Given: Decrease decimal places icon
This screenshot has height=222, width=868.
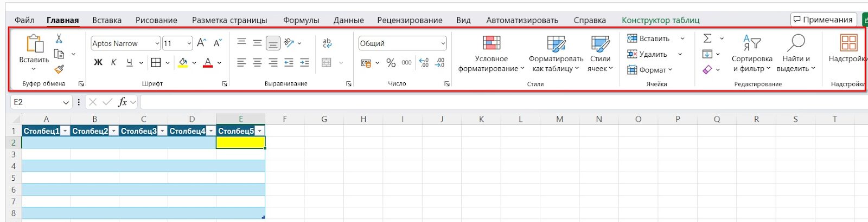Looking at the screenshot, I should point(440,63).
